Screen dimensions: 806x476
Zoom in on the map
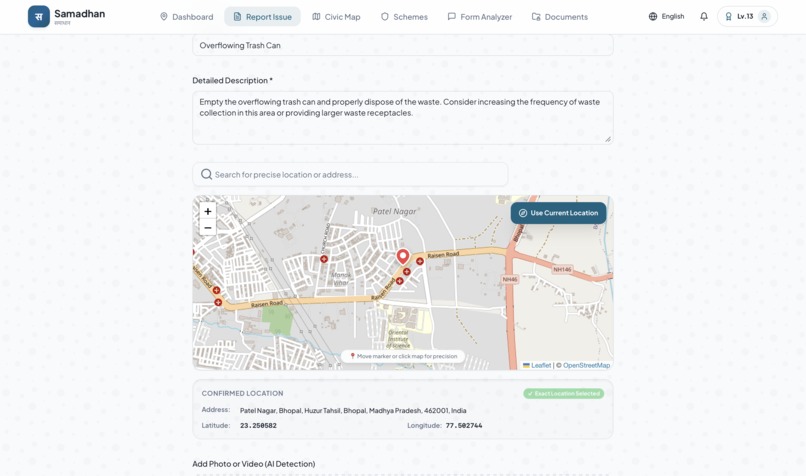[x=208, y=211]
